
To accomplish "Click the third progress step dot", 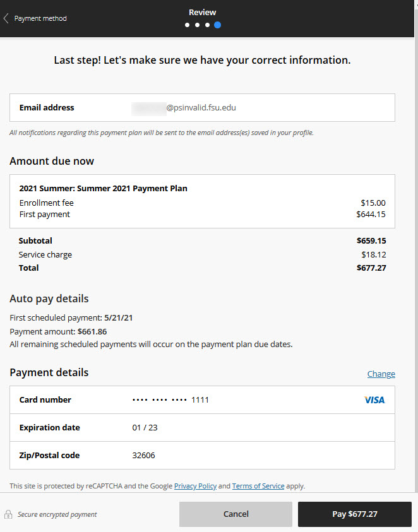I will click(x=207, y=25).
